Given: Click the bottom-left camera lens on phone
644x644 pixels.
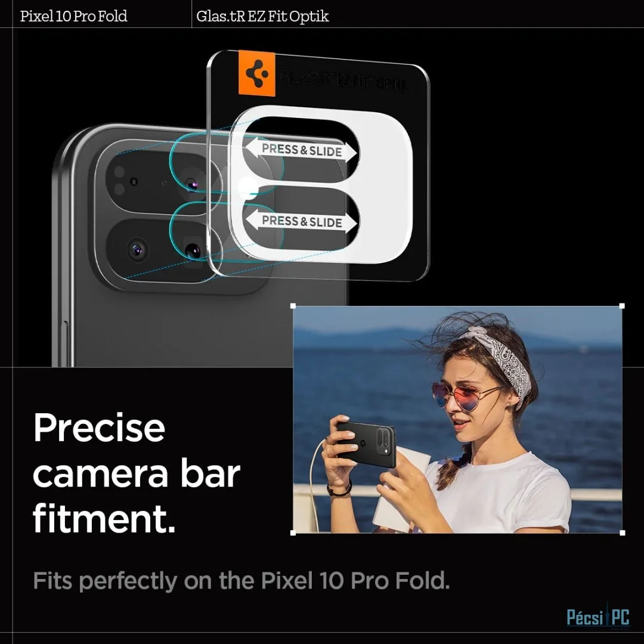Looking at the screenshot, I should click(x=137, y=249).
